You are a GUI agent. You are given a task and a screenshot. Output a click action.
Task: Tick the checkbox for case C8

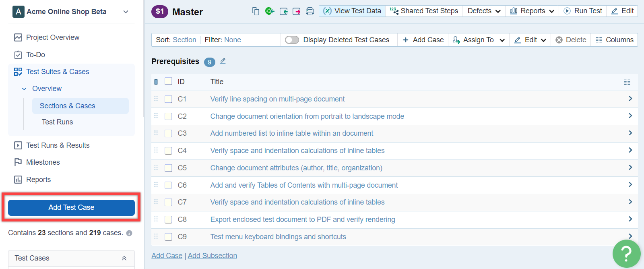pyautogui.click(x=169, y=219)
